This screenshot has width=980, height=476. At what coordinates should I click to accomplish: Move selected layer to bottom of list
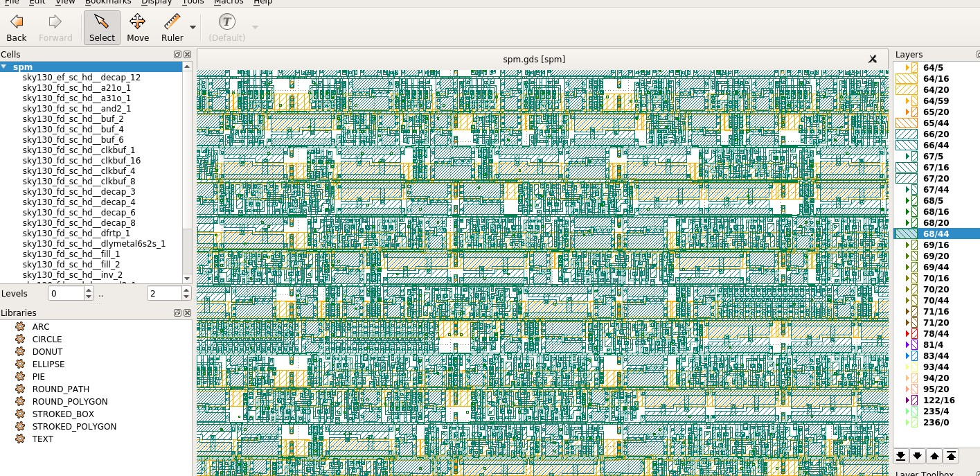(x=901, y=456)
